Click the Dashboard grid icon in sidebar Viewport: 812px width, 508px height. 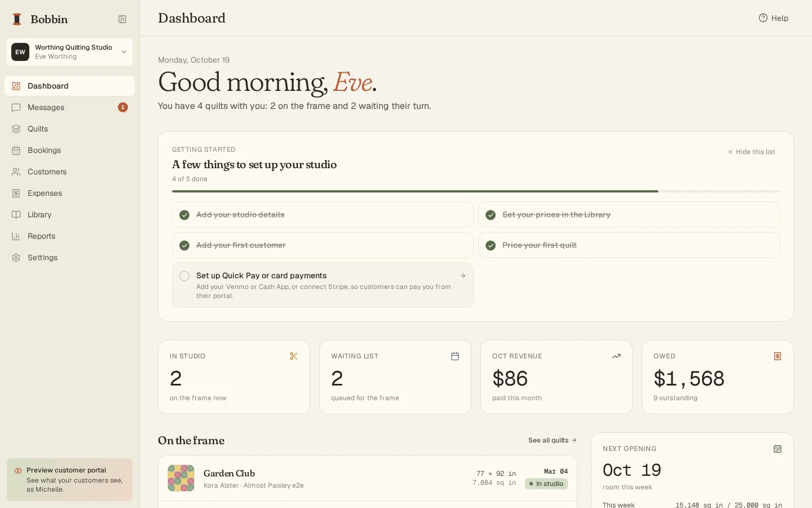pyautogui.click(x=16, y=86)
